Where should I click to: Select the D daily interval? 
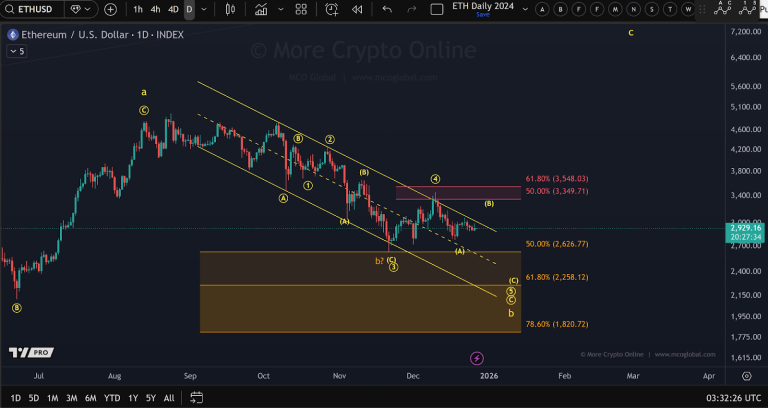pyautogui.click(x=188, y=9)
